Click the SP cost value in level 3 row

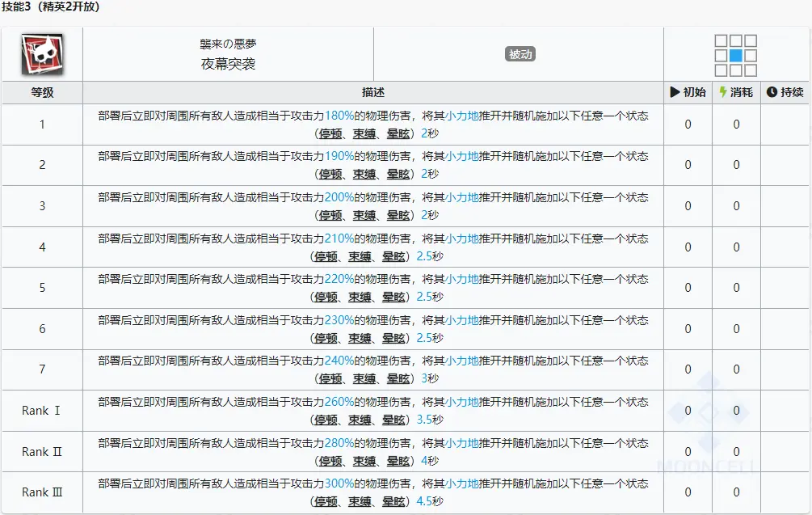(x=736, y=206)
